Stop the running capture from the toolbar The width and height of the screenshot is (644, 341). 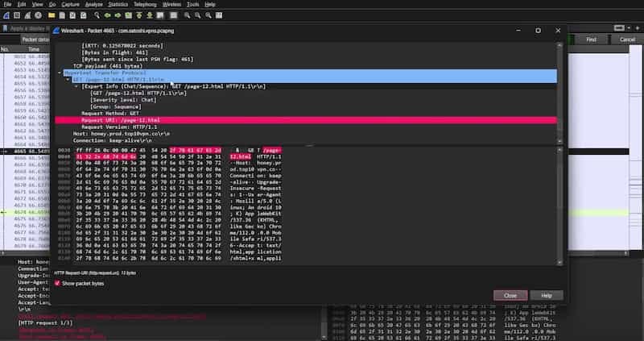17,15
